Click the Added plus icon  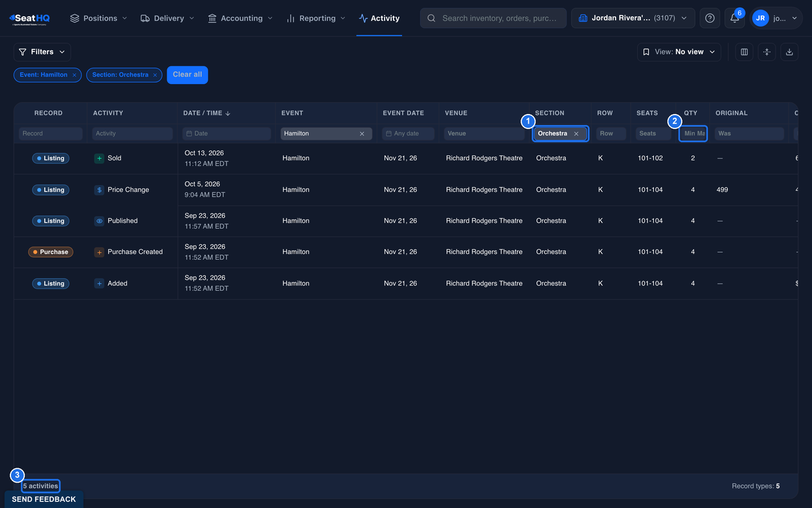coord(99,283)
